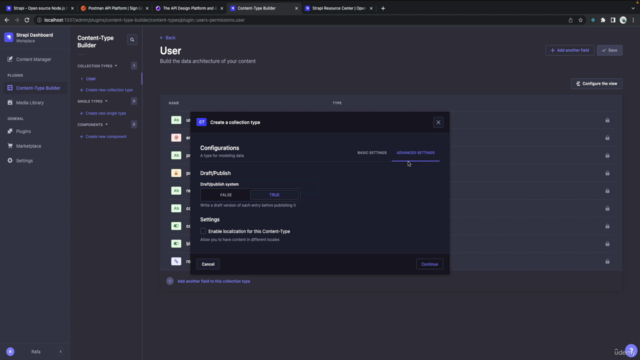Screen dimensions: 640x360
Task: Click the Strapi Dashboard logo
Action: click(9, 37)
